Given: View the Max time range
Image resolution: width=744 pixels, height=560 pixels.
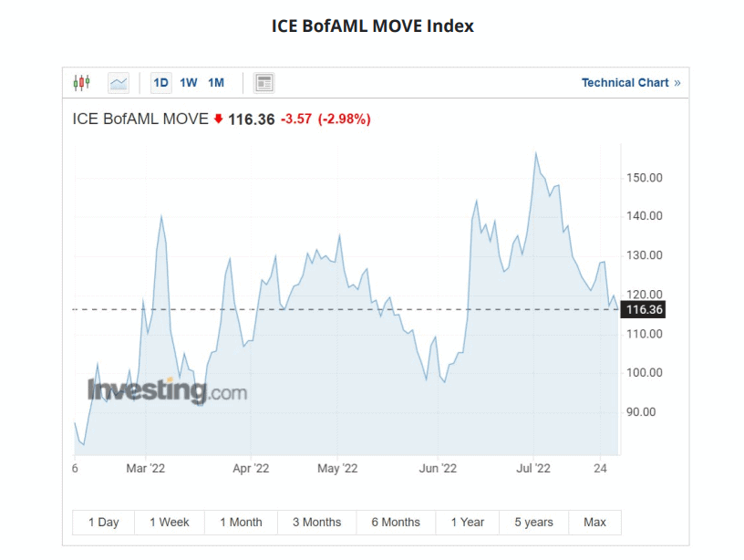Looking at the screenshot, I should (x=594, y=523).
